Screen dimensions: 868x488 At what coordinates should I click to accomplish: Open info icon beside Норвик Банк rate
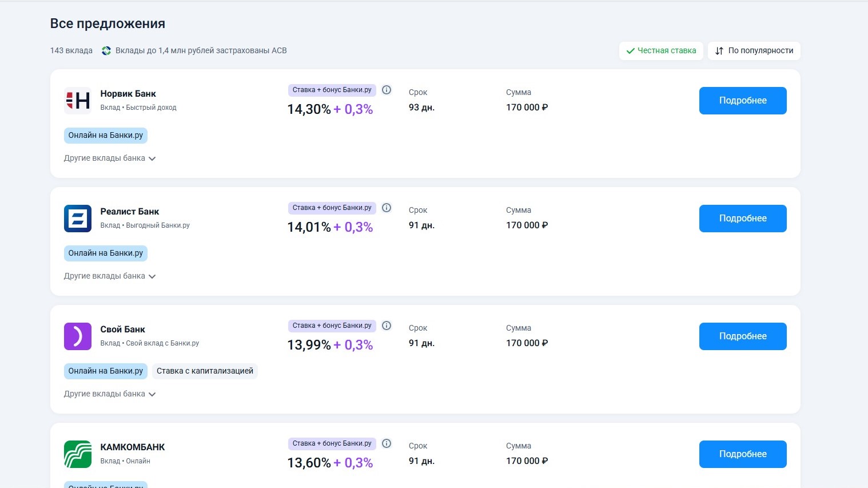coord(387,90)
